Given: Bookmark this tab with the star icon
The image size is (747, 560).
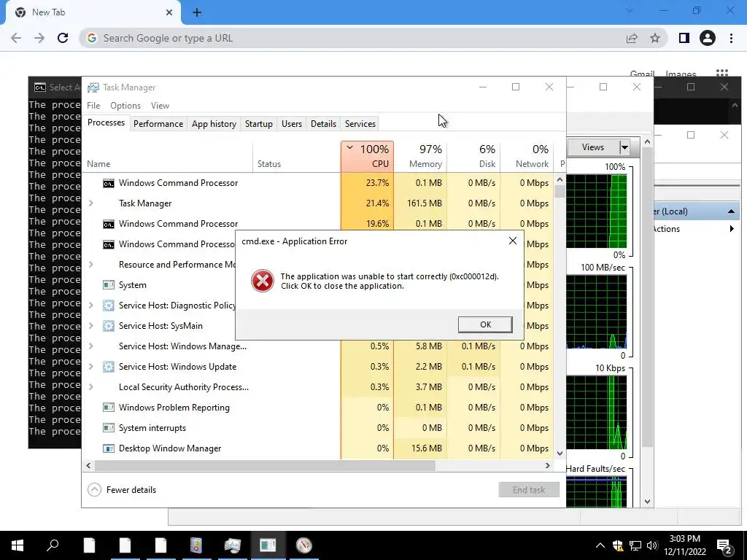Looking at the screenshot, I should [x=655, y=38].
